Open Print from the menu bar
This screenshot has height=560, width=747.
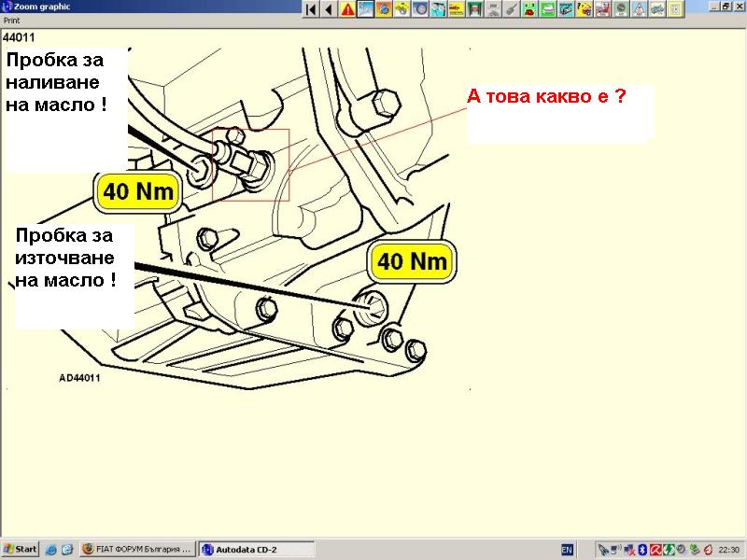[11, 20]
